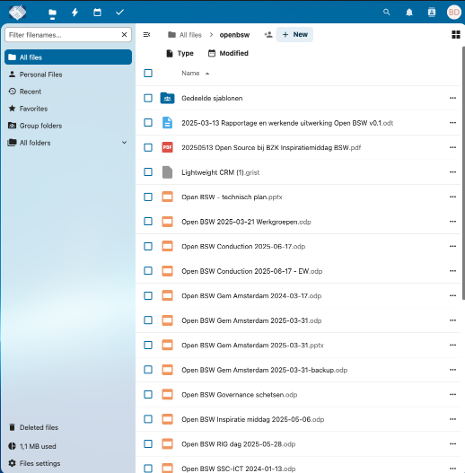Open actions menu for Rapportage odt file
This screenshot has width=465, height=473.
[452, 123]
